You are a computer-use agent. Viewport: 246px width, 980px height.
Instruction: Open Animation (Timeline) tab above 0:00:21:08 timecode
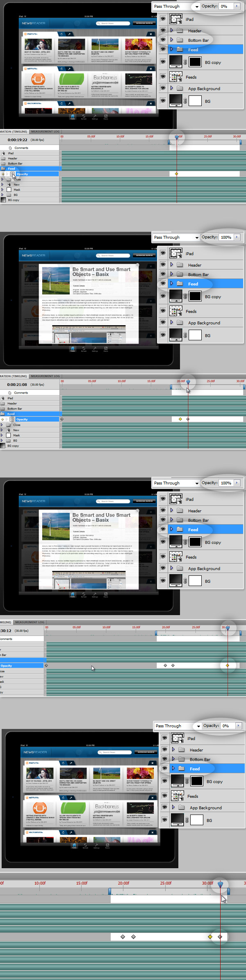pos(14,376)
